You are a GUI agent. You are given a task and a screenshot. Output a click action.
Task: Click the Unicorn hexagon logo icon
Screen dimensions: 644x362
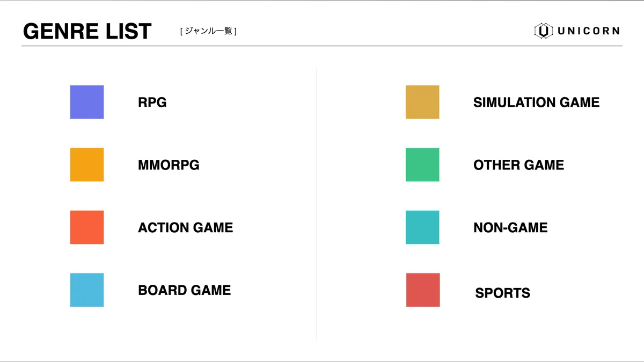pos(543,31)
